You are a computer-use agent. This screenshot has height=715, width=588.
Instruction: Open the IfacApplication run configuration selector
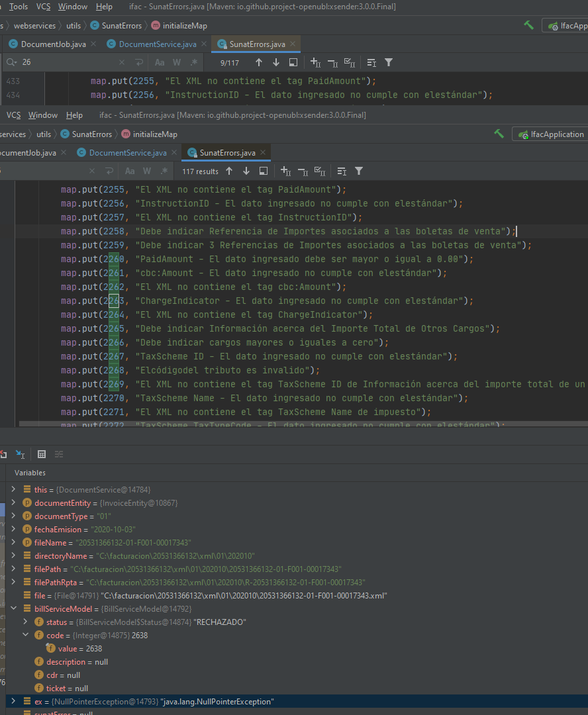[x=551, y=134]
